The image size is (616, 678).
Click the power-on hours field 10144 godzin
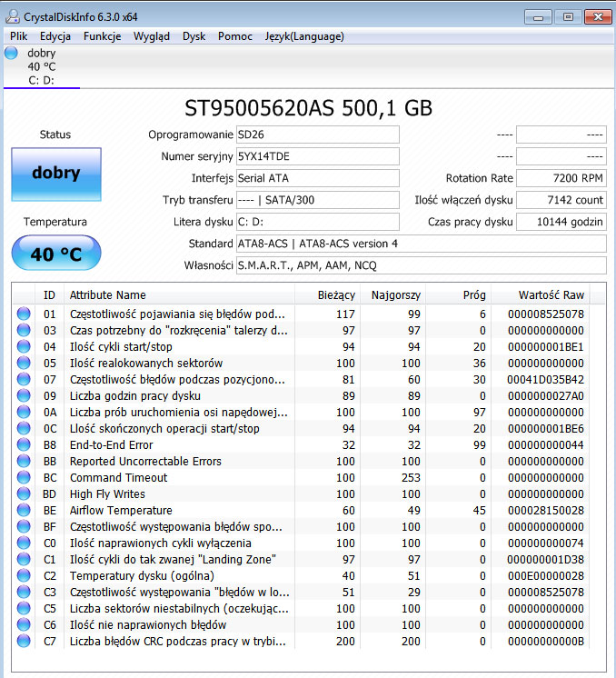[x=561, y=222]
